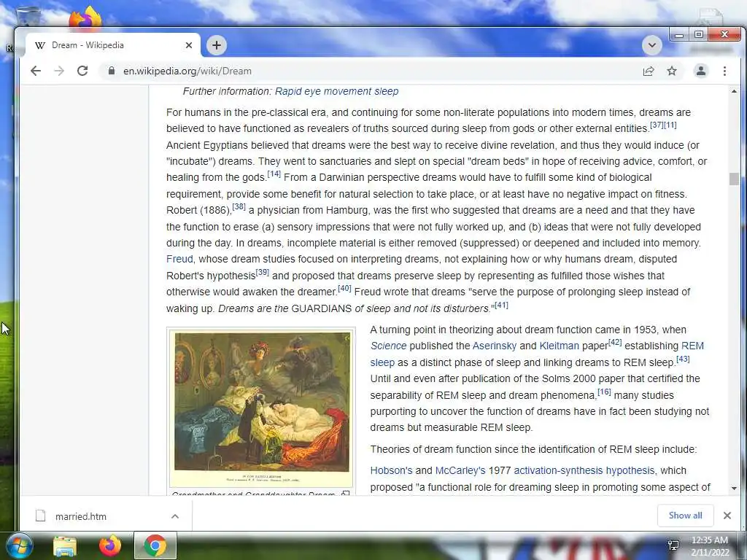Launch Firefox from the taskbar
747x560 pixels.
tap(109, 545)
